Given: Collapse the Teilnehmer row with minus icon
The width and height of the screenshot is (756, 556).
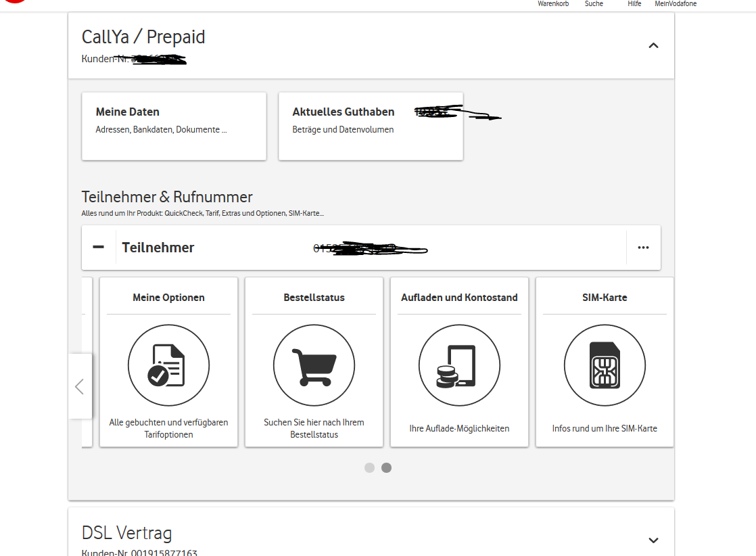Looking at the screenshot, I should (x=99, y=248).
